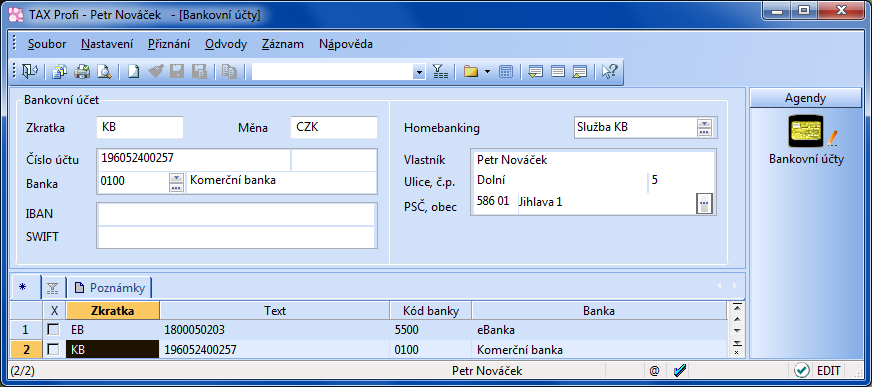Click the exit door toolbar icon
Image resolution: width=872 pixels, height=387 pixels.
[x=29, y=72]
